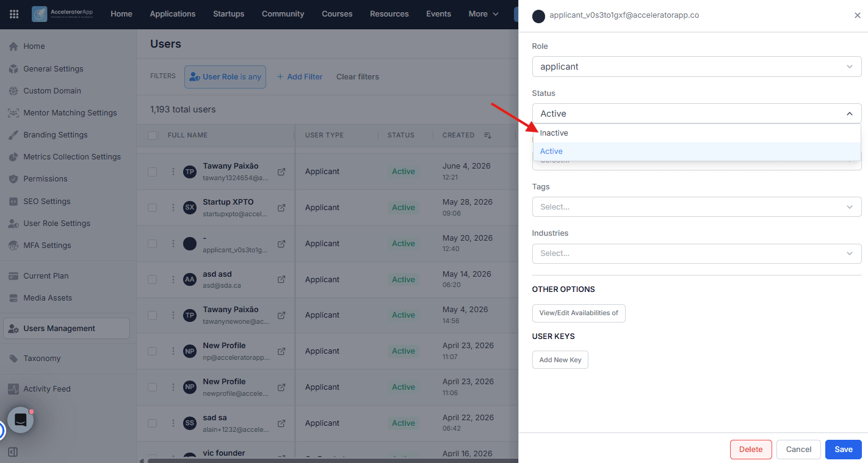Click the AcceleratorApp logo
Screen dimensions: 868x463
[62, 14]
